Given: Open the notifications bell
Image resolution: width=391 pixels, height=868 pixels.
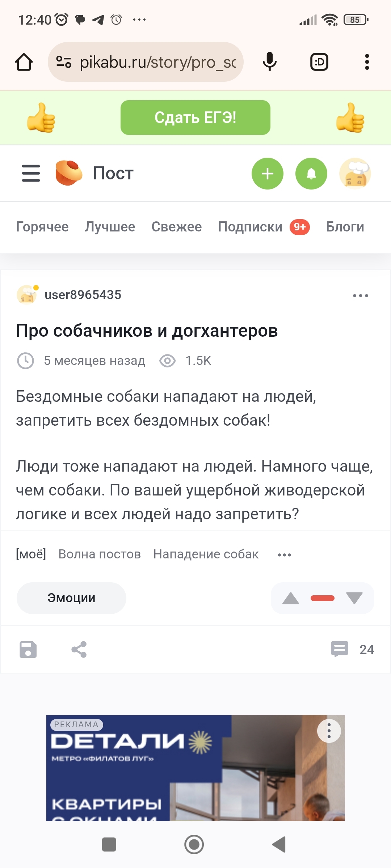Looking at the screenshot, I should pyautogui.click(x=311, y=174).
